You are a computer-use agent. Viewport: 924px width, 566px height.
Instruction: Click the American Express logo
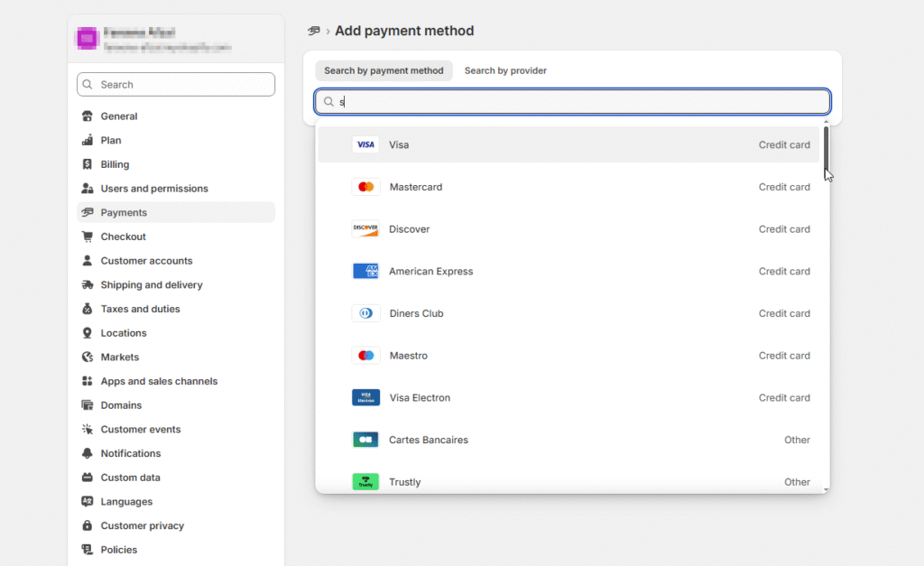(x=365, y=271)
